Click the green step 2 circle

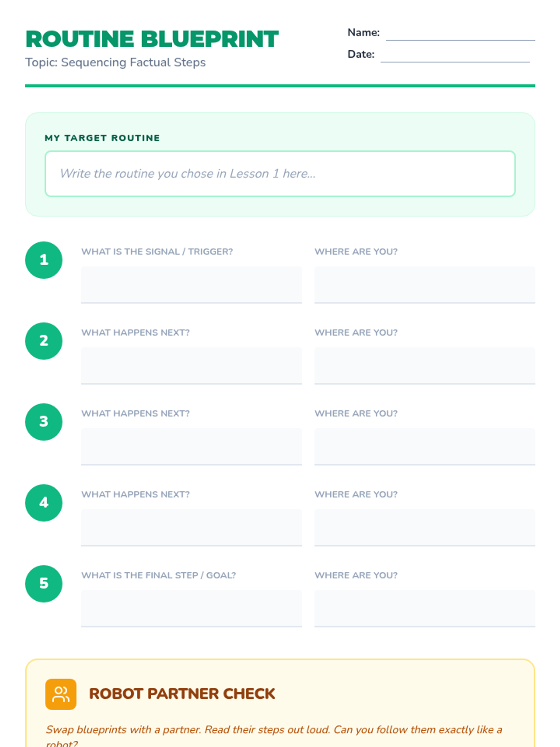pyautogui.click(x=44, y=341)
